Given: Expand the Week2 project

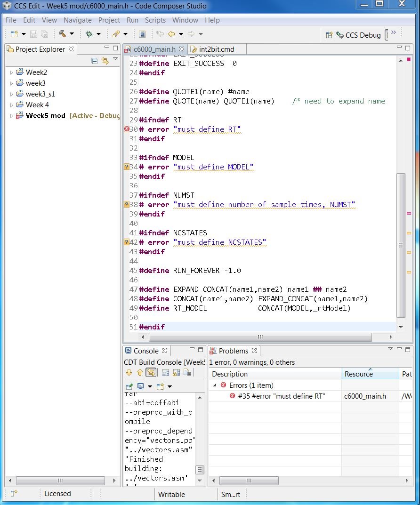Looking at the screenshot, I should coord(11,72).
